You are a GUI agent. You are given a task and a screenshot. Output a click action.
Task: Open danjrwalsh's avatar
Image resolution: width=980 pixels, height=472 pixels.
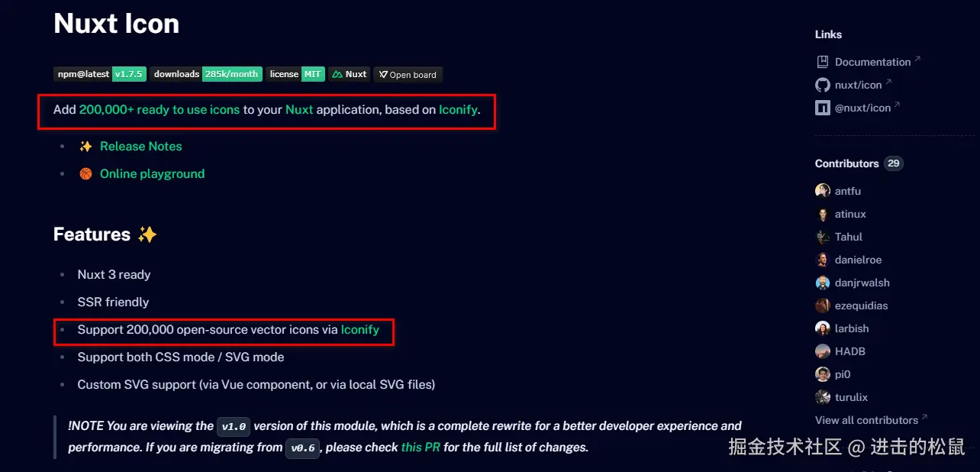[x=822, y=283]
